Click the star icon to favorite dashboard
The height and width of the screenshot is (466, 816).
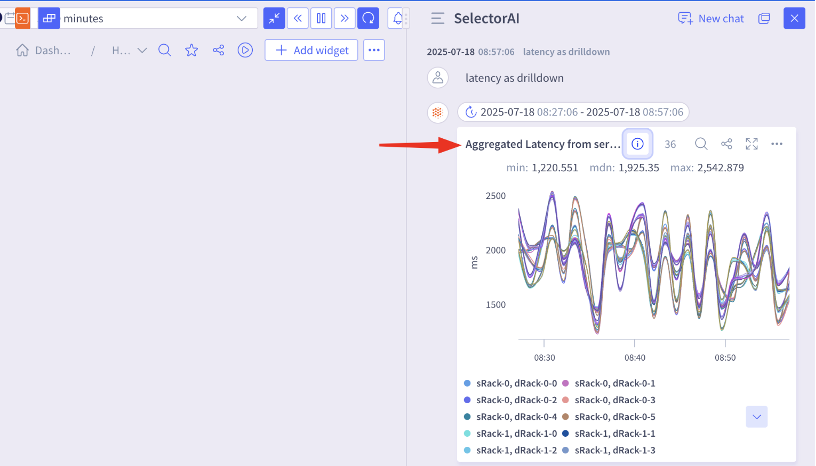(192, 50)
